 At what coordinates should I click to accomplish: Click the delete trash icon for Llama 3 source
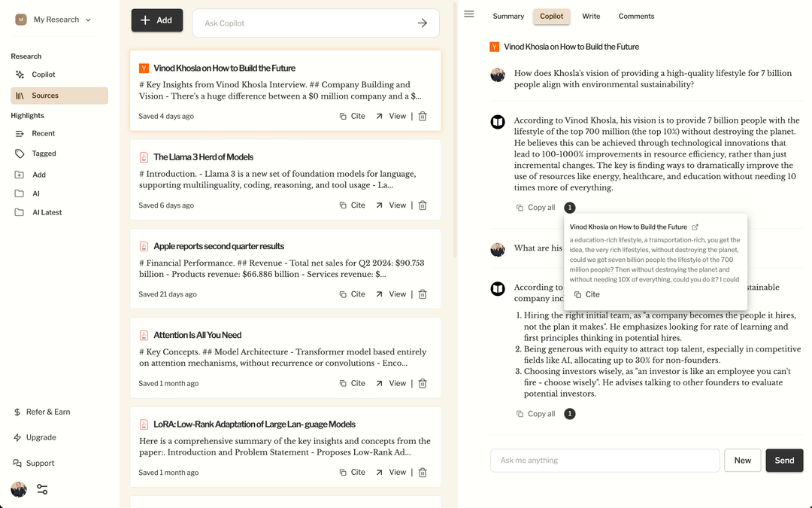(x=423, y=205)
